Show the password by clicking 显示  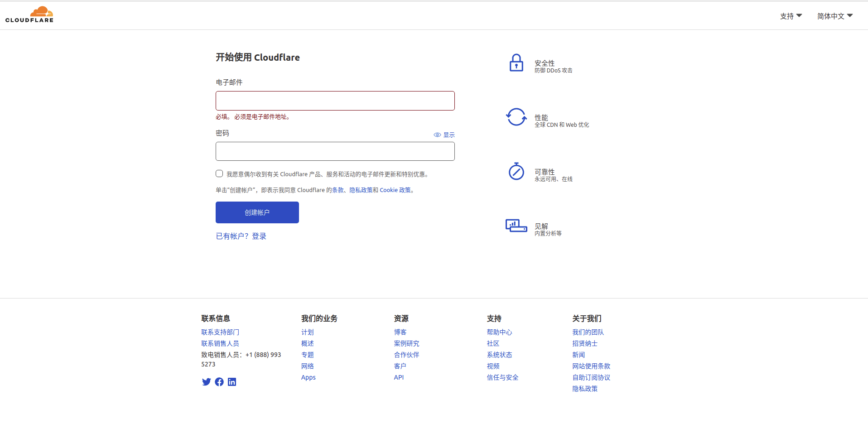pyautogui.click(x=448, y=135)
